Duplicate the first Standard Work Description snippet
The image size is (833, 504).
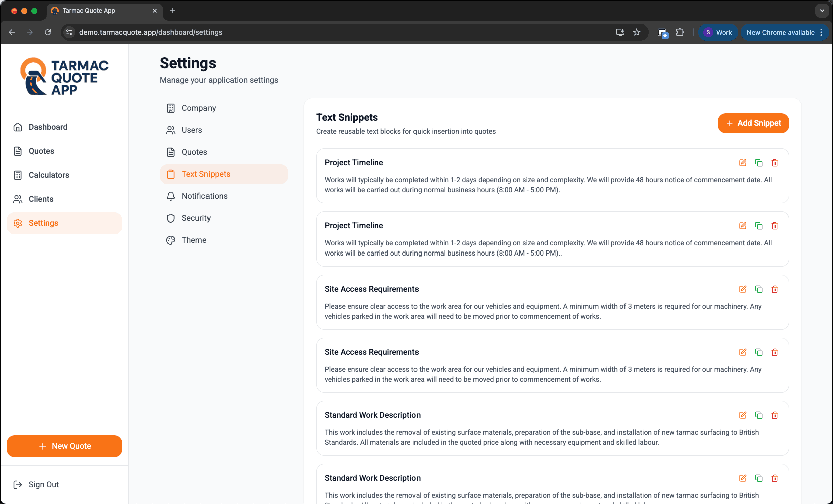[759, 415]
